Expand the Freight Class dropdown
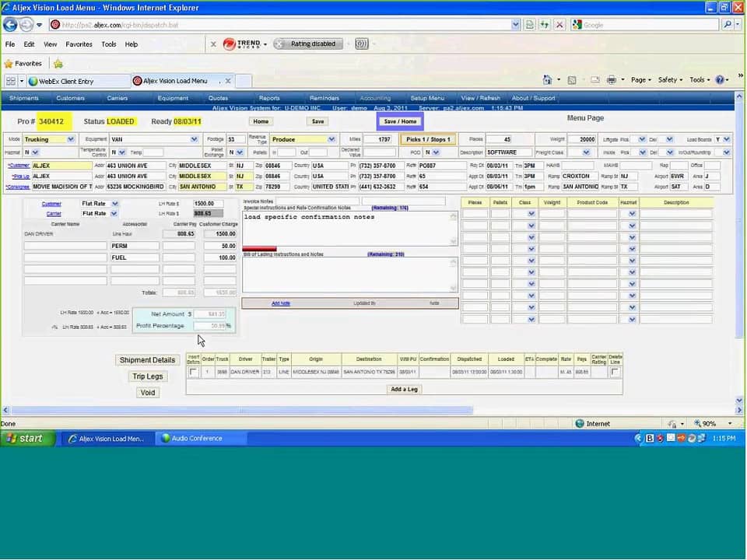 586,152
